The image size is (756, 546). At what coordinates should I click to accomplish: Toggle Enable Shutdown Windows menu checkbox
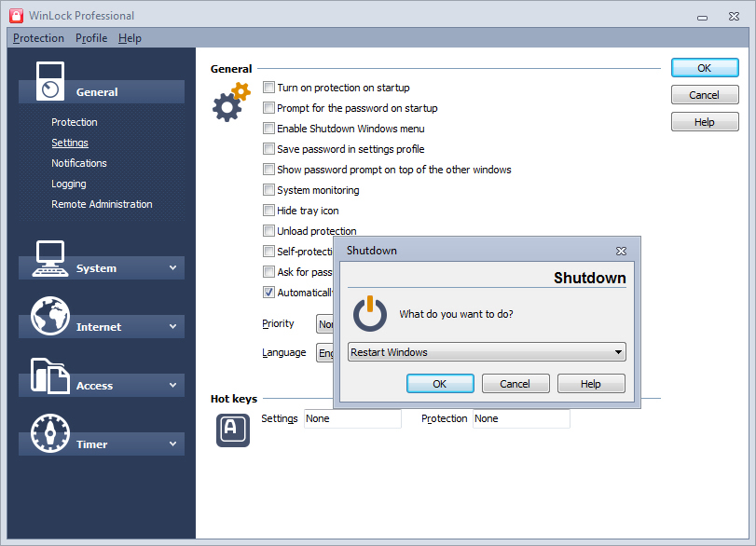[268, 129]
